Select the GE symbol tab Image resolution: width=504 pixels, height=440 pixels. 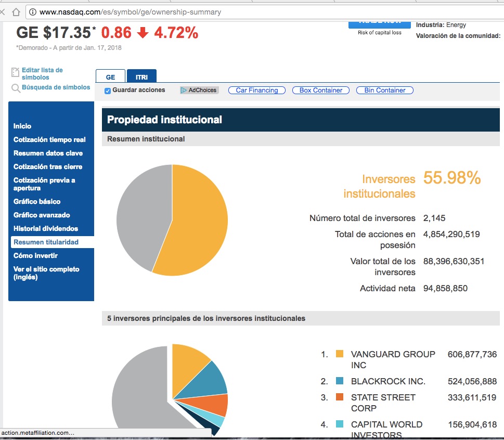point(110,76)
